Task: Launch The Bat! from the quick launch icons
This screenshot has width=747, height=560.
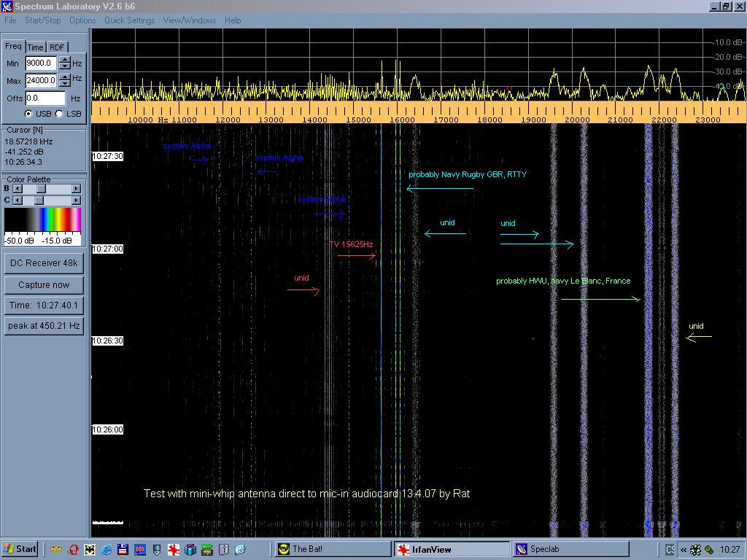Action: pos(90,550)
